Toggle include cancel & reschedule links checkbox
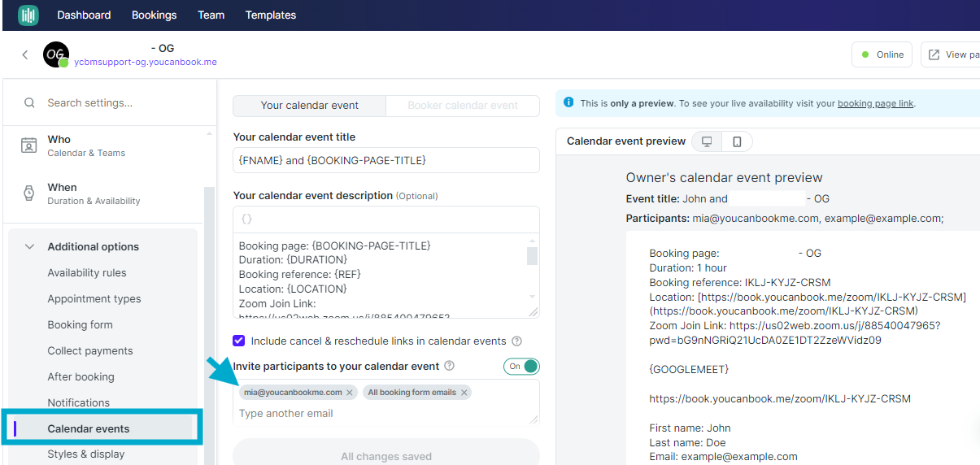 238,341
